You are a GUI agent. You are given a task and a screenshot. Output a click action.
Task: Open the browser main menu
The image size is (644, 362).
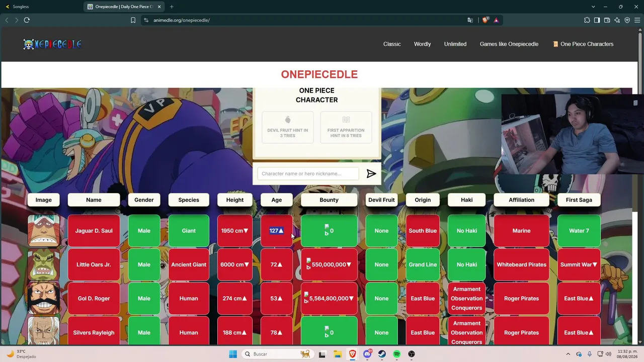(x=637, y=20)
